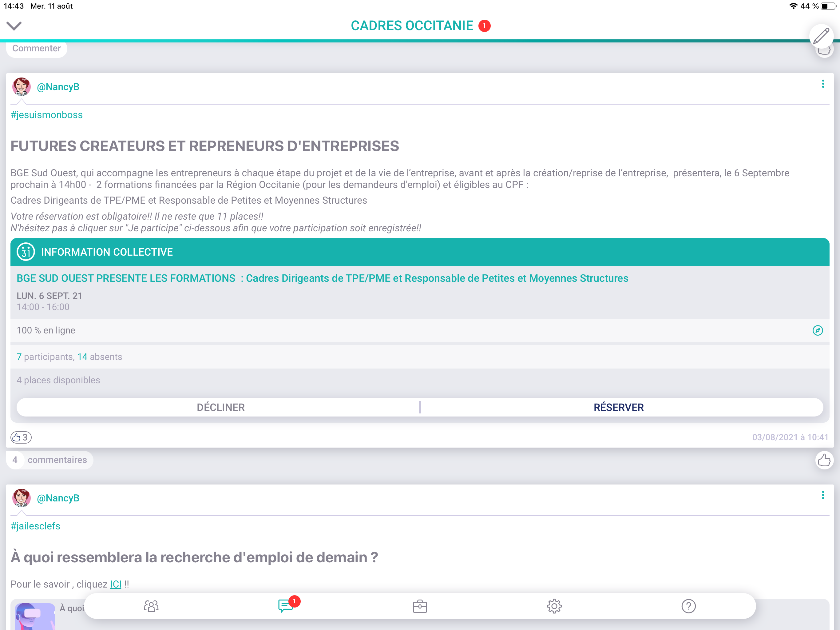Open the community members tab icon
This screenshot has width=840, height=630.
point(151,606)
